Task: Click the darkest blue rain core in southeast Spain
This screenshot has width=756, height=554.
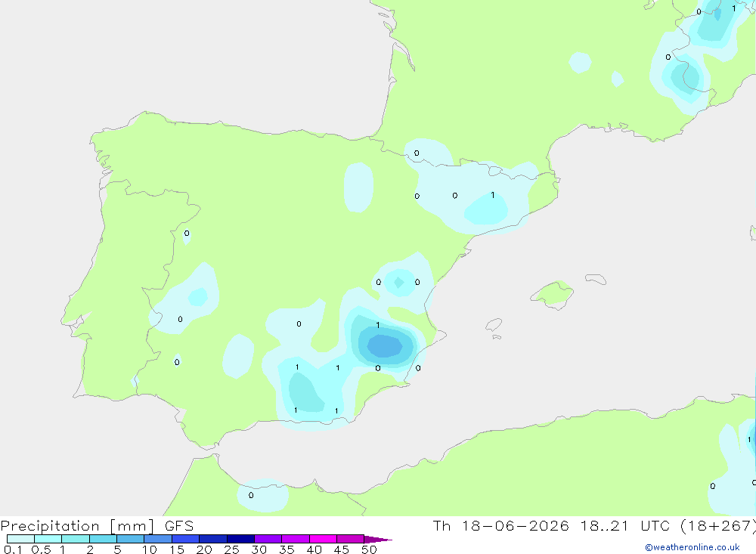Action: click(x=384, y=345)
